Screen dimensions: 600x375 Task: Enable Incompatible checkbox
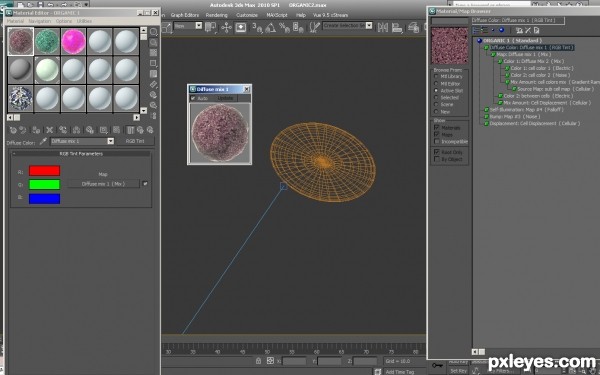click(437, 142)
